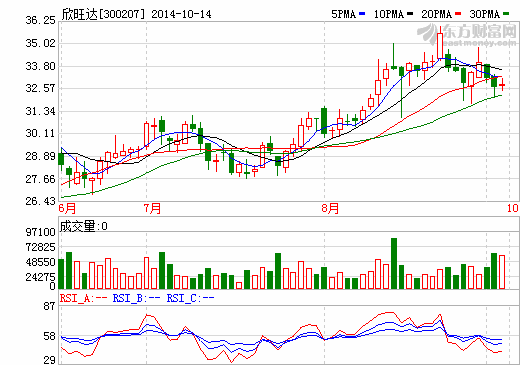Click the tallest green volume bar
This screenshot has width=520, height=365.
394,263
